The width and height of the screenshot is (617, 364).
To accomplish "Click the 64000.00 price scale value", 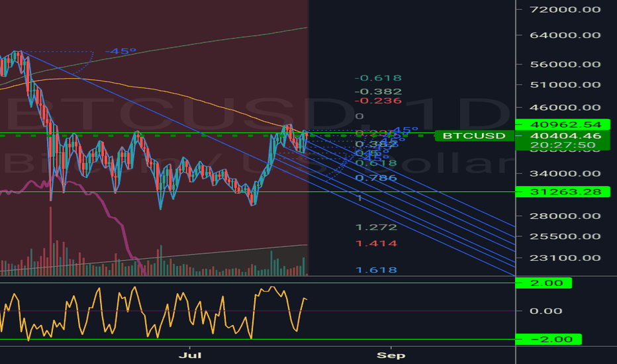I will (565, 35).
